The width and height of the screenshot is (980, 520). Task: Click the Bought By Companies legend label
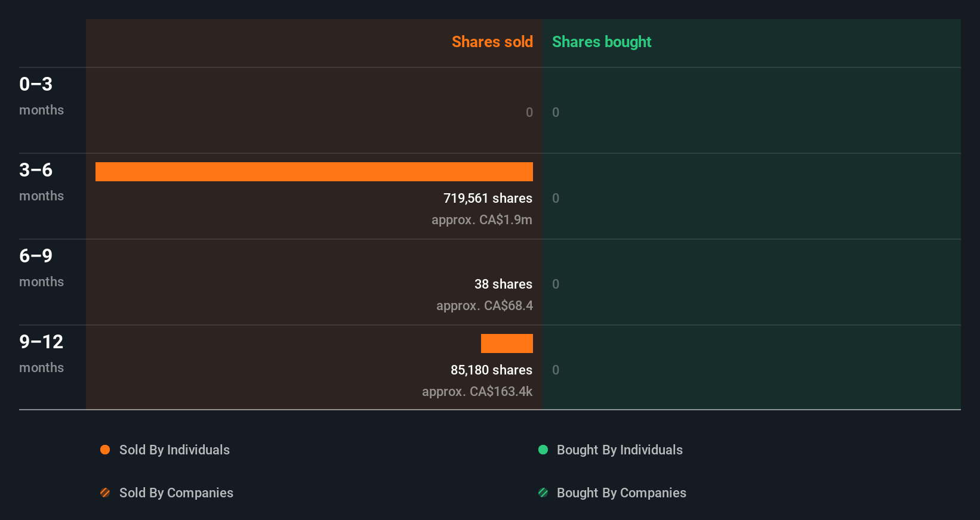[x=621, y=493]
